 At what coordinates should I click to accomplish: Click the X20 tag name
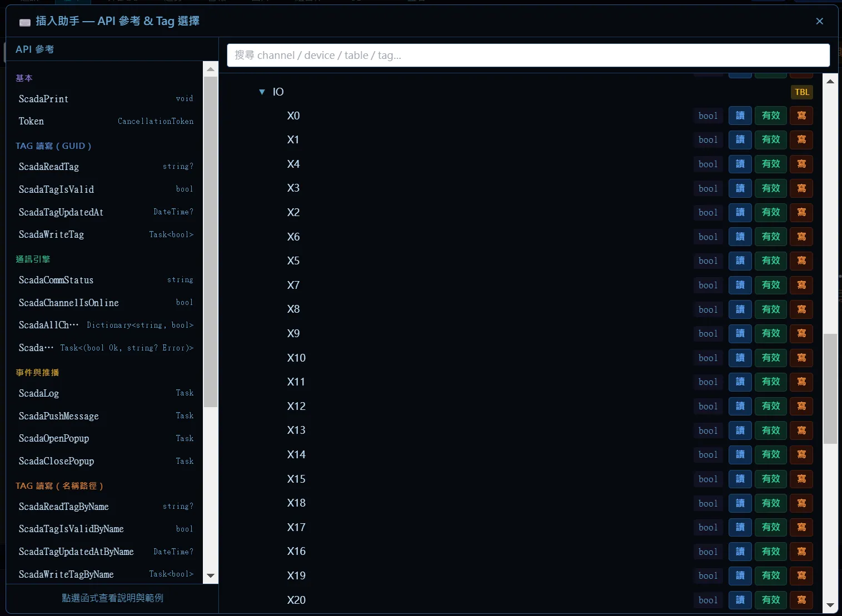pos(296,600)
